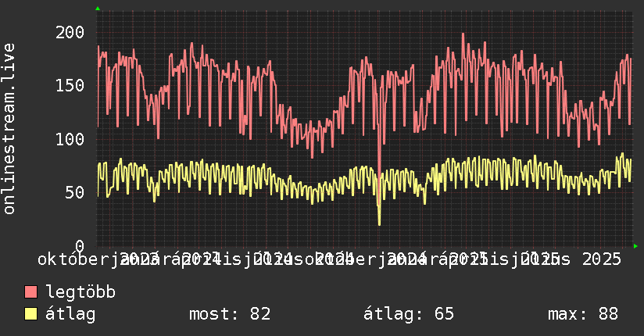Viewport: 644px width, 336px height.
Task: Click the green arrow at x-axis end
Action: pyautogui.click(x=635, y=246)
